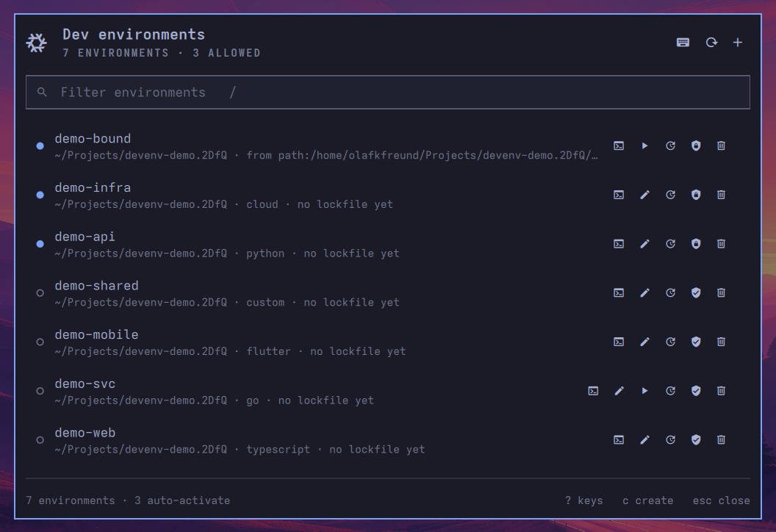Screen dimensions: 776x532
Task: Edit the demo-infra environment
Action: [x=644, y=195]
